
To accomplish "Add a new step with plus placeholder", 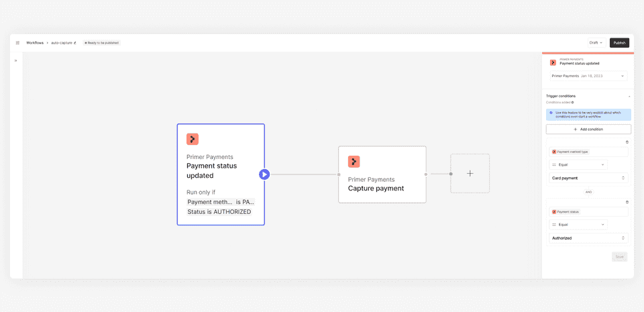I will pos(470,174).
